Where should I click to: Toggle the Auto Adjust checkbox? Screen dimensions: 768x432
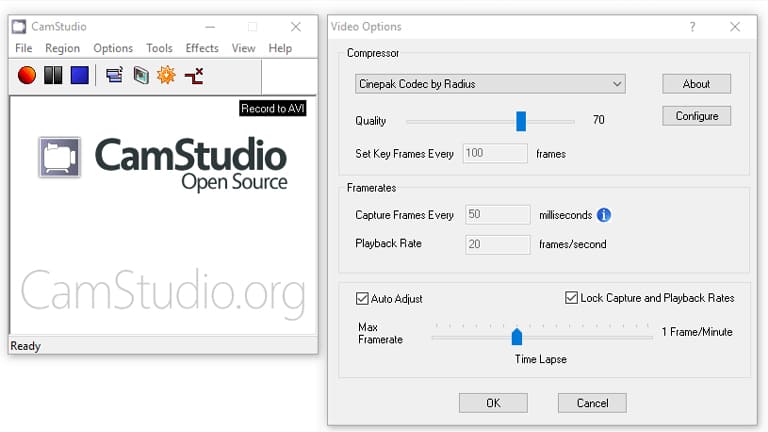click(362, 298)
